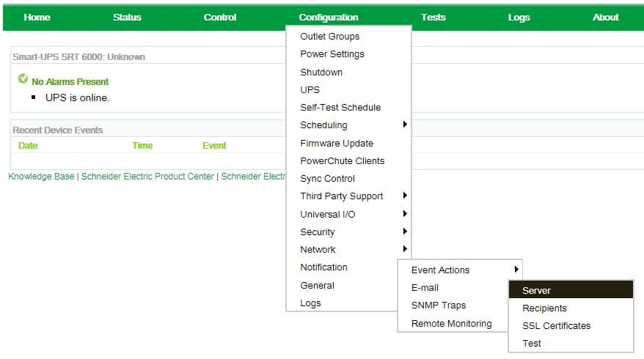Screen dimensions: 644x359
Task: Open the Home tab
Action: click(37, 18)
